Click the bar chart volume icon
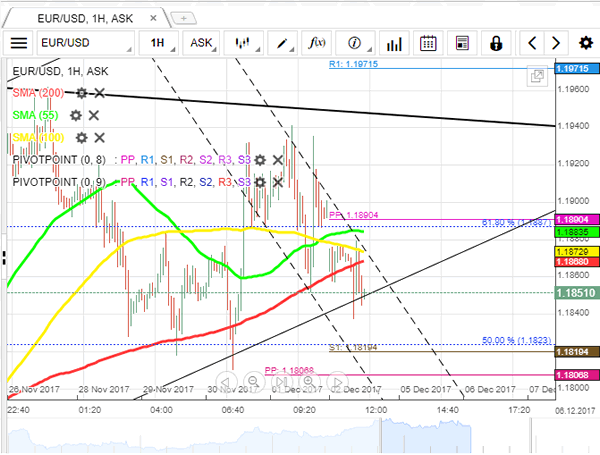The height and width of the screenshot is (455, 600). tap(394, 43)
